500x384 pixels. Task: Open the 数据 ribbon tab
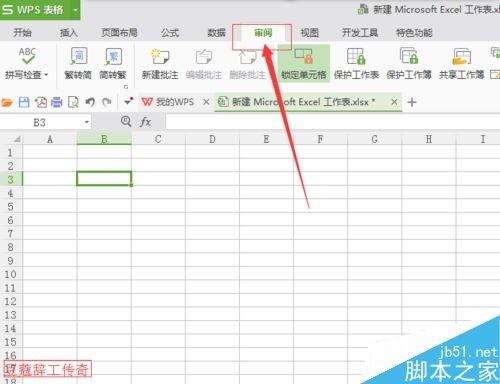pos(217,33)
